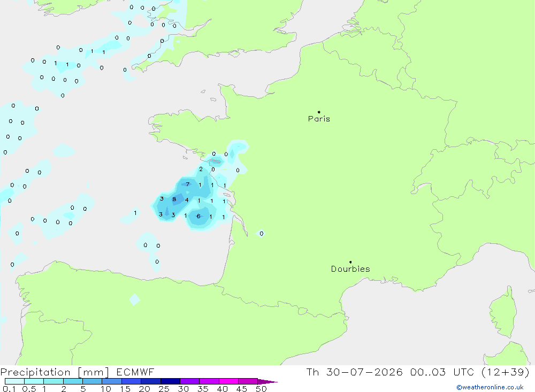
Task: Click the legend scale label 0.1
Action: click(x=9, y=389)
